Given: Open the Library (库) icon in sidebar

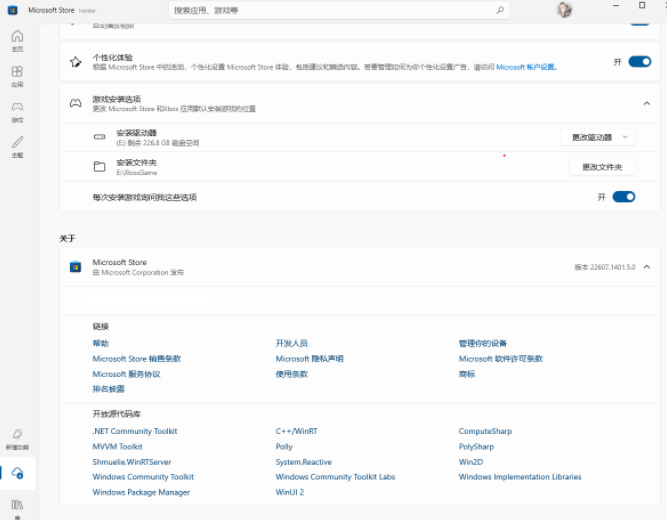Looking at the screenshot, I should [x=17, y=508].
